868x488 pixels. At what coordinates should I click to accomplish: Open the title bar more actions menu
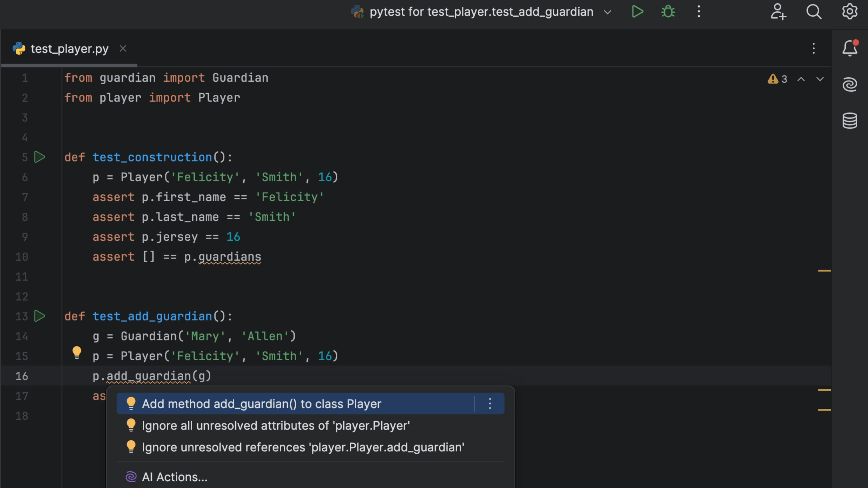tap(698, 12)
